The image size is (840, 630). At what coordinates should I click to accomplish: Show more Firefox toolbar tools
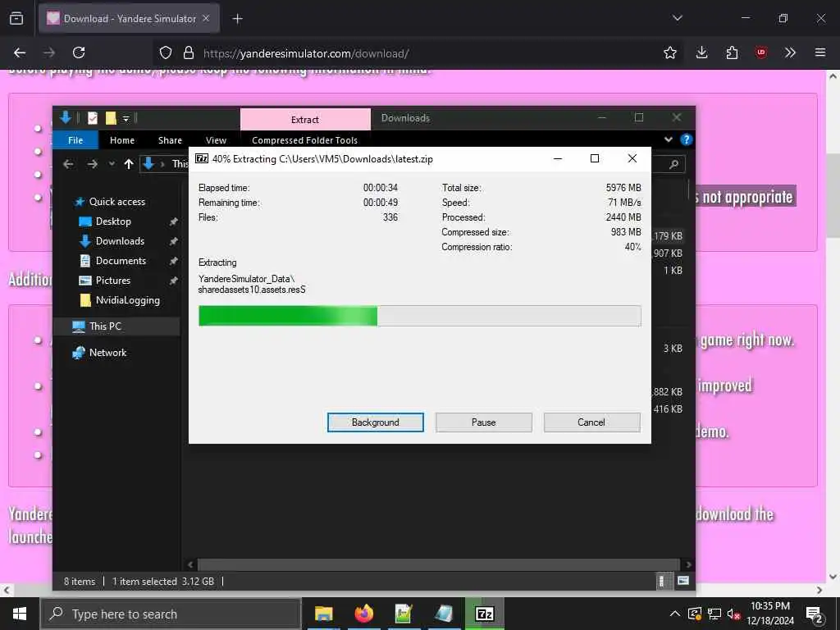pyautogui.click(x=790, y=52)
